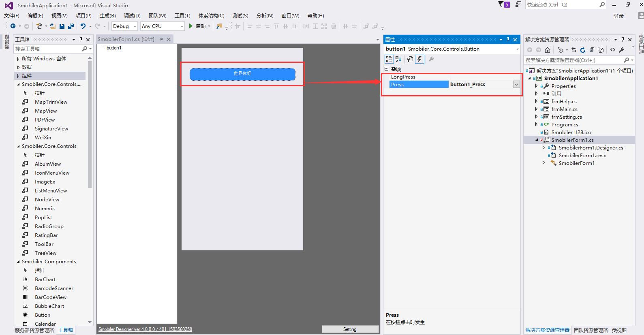Screen dimensions: 644x335
Task: Open the button1 object selector dropdown
Action: pos(517,49)
